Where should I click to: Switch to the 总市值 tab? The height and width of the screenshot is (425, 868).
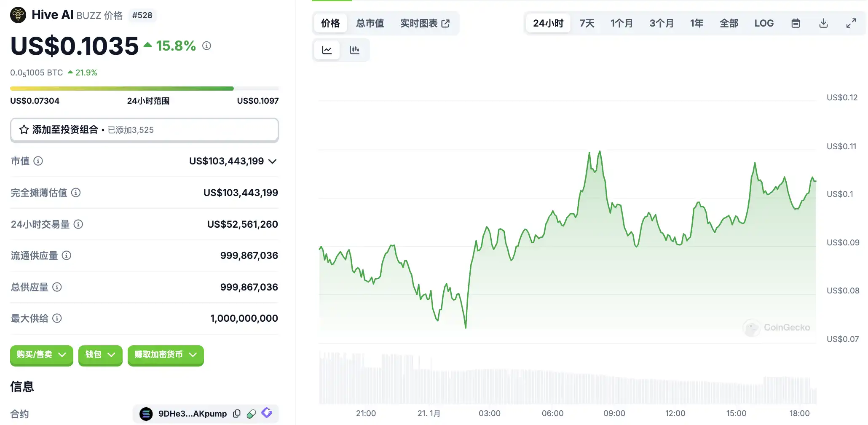click(x=370, y=23)
